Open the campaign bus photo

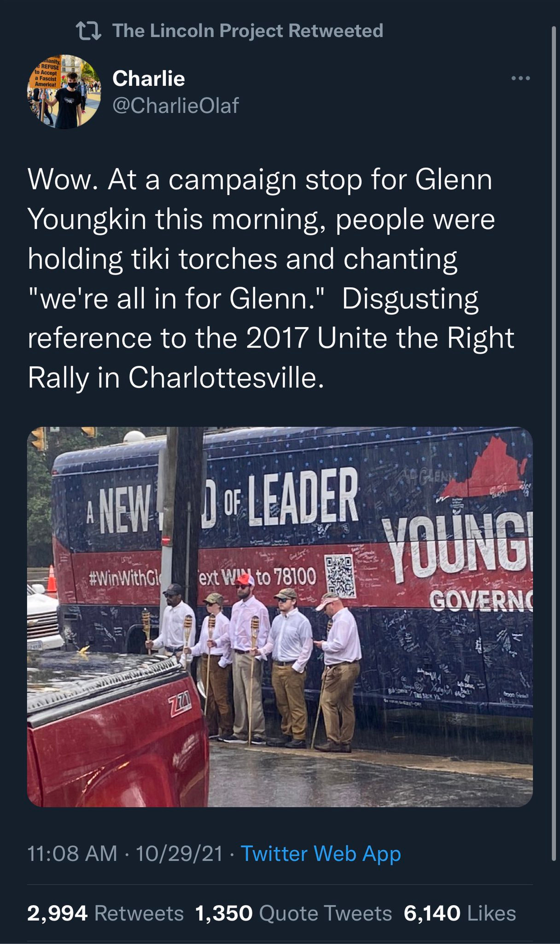pos(280,617)
